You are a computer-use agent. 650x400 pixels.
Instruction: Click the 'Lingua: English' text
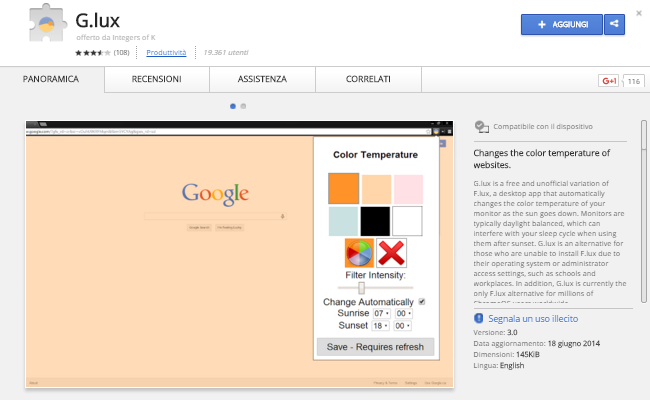point(499,366)
